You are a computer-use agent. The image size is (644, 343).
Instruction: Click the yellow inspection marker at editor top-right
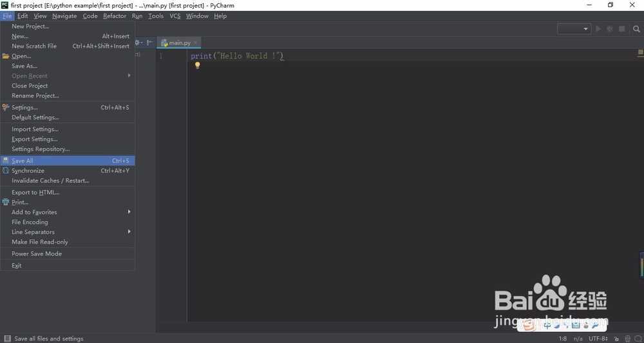pos(640,52)
